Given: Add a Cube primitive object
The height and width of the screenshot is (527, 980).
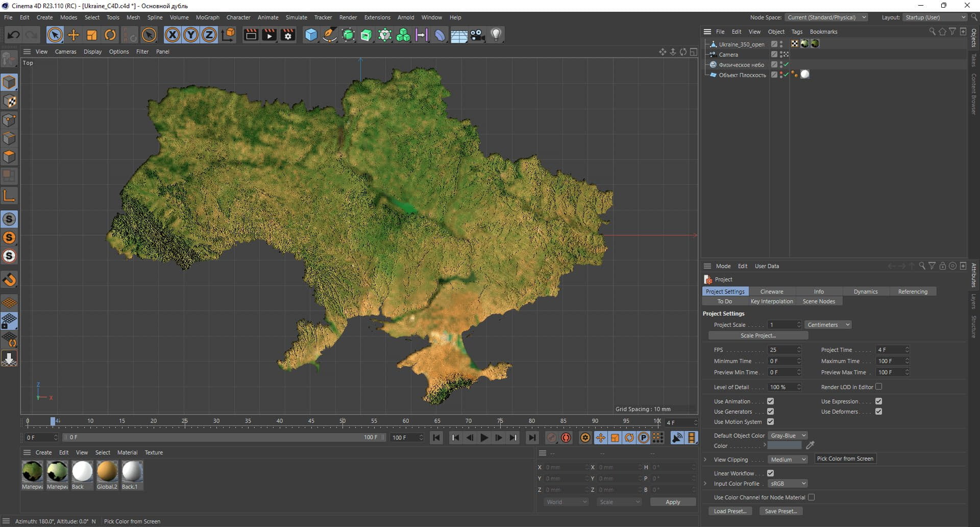Looking at the screenshot, I should coord(311,35).
